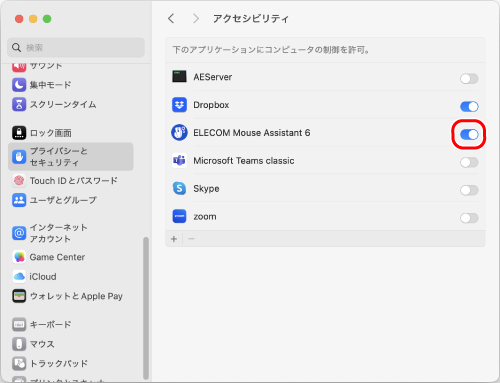Open Touch ID fingerprint icon
This screenshot has height=383, width=500.
point(19,180)
